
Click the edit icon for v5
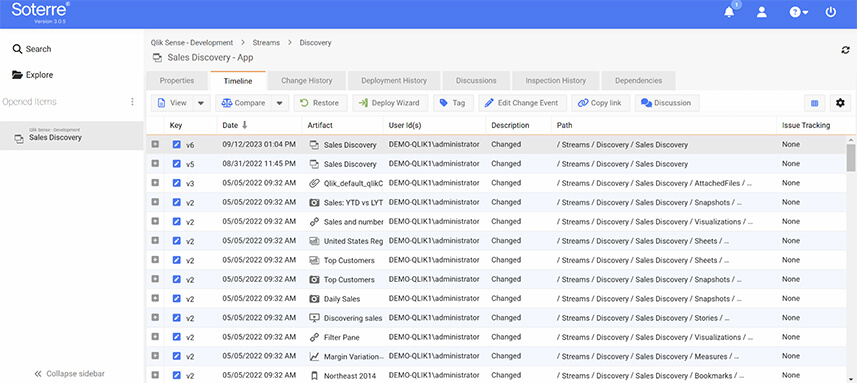(177, 164)
